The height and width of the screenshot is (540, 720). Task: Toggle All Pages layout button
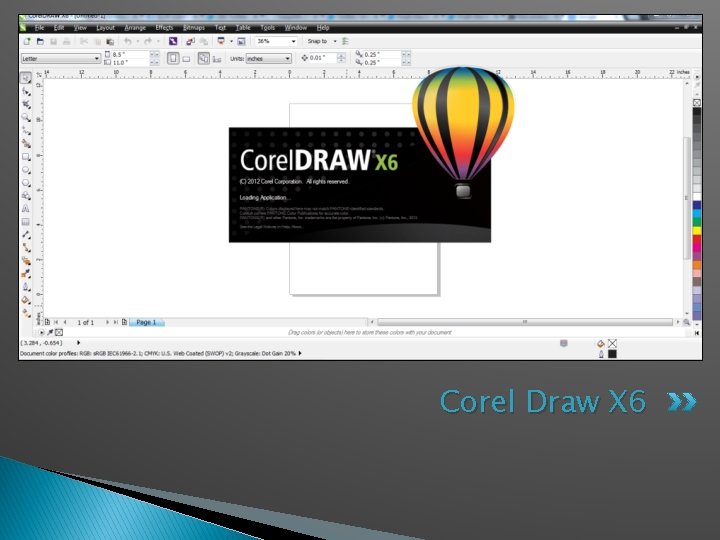(x=203, y=58)
